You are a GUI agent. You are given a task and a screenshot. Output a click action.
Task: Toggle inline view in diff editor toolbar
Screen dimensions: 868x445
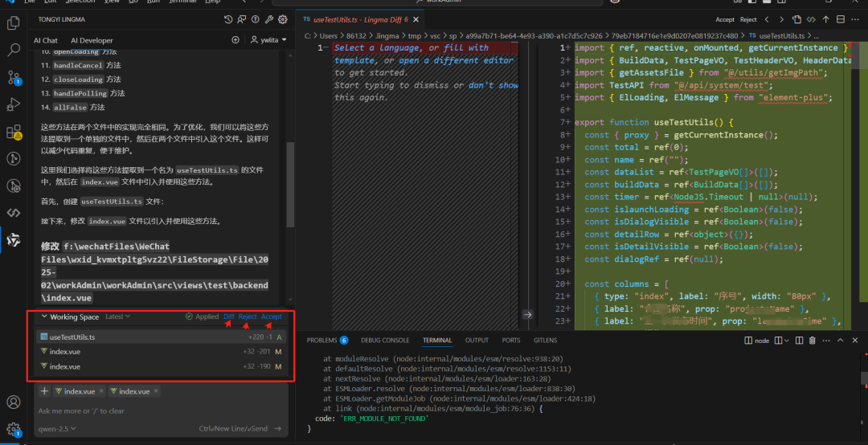pos(841,19)
